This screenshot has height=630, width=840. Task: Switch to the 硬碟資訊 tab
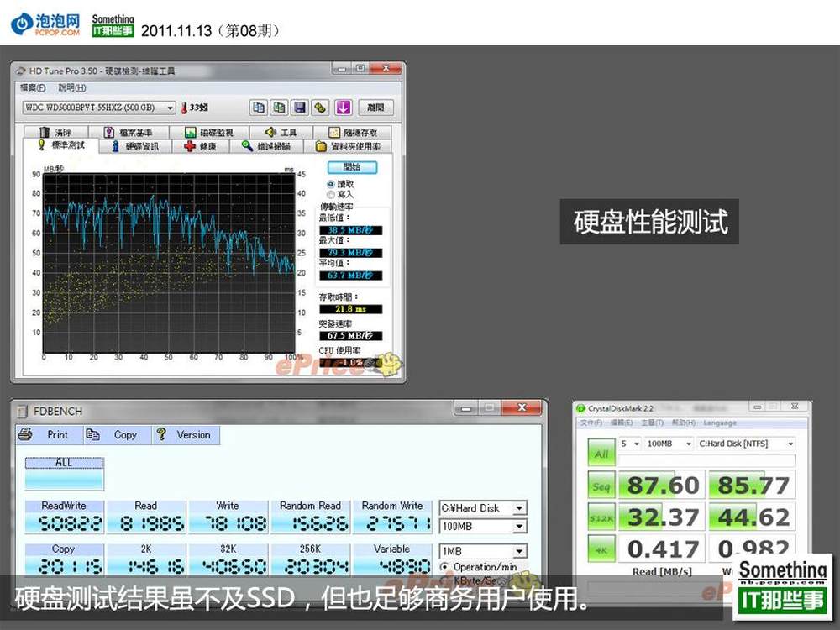click(135, 146)
